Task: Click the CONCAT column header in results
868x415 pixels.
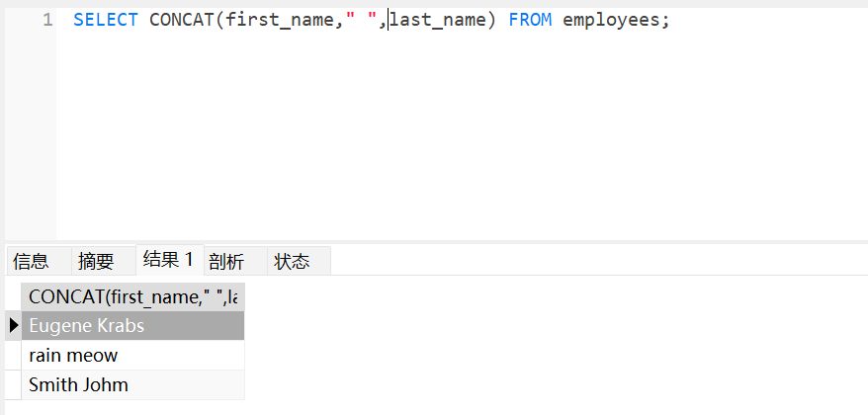Action: point(132,296)
